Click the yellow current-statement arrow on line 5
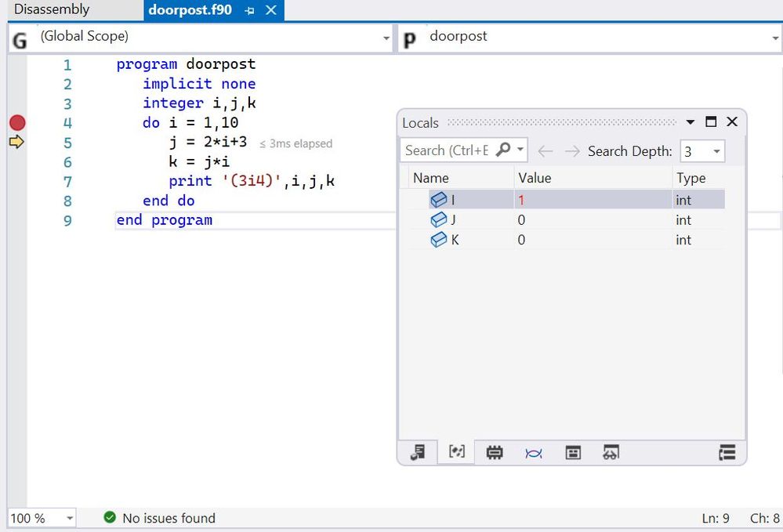 tap(16, 143)
